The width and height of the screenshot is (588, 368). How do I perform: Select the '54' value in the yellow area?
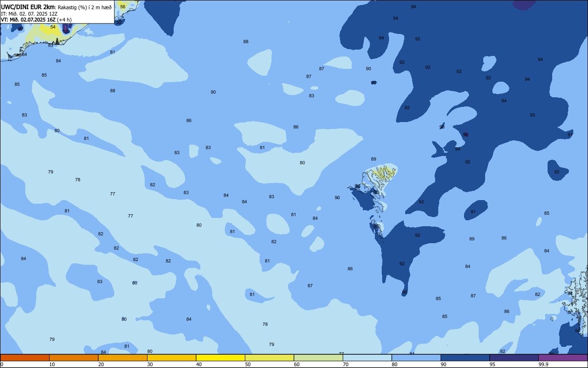coord(53,27)
